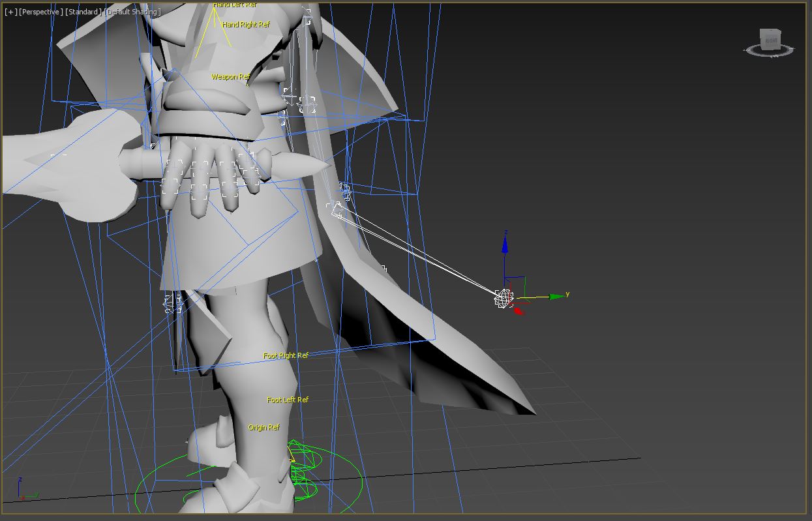Click the Right face of the ViewCube

771,39
